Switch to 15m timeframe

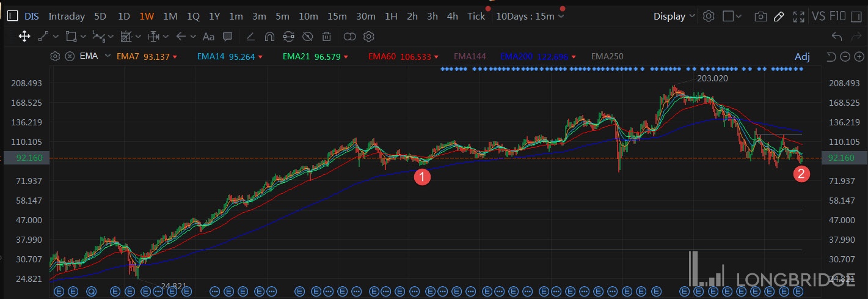click(x=337, y=17)
